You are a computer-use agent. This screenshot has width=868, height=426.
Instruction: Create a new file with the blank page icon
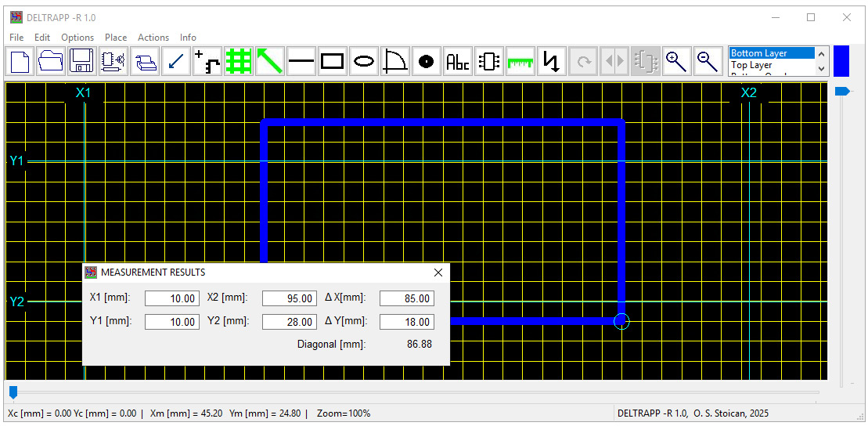coord(20,61)
